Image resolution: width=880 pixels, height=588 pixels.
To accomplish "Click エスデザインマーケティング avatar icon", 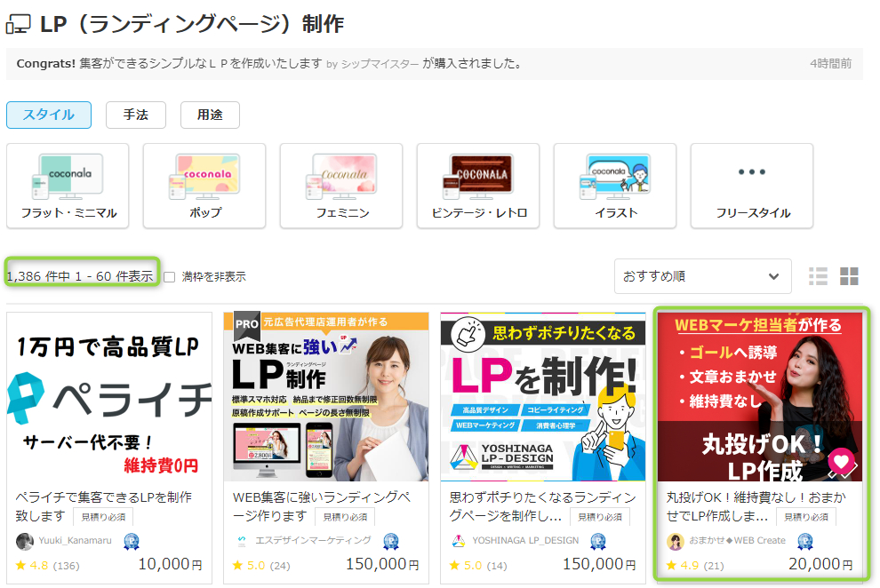I will [241, 542].
